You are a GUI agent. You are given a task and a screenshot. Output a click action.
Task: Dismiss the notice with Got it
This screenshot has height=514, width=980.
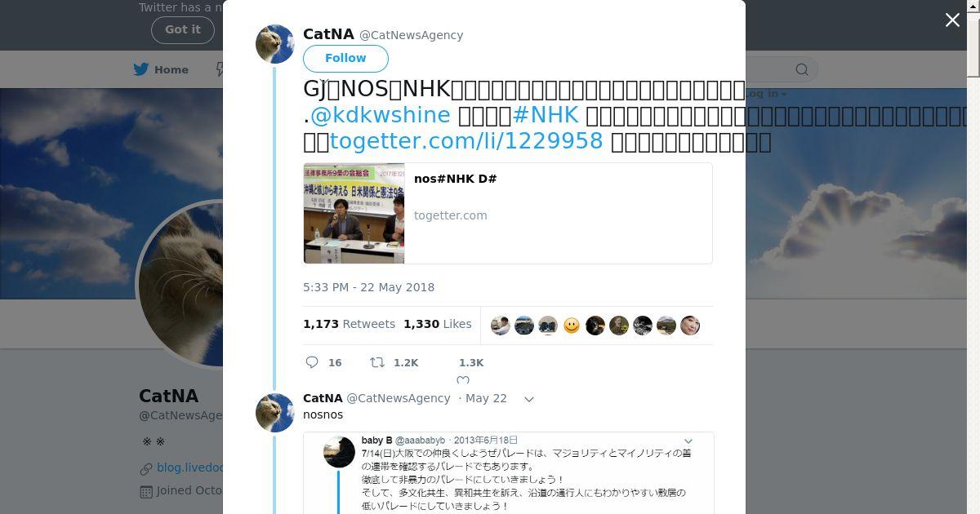point(183,29)
